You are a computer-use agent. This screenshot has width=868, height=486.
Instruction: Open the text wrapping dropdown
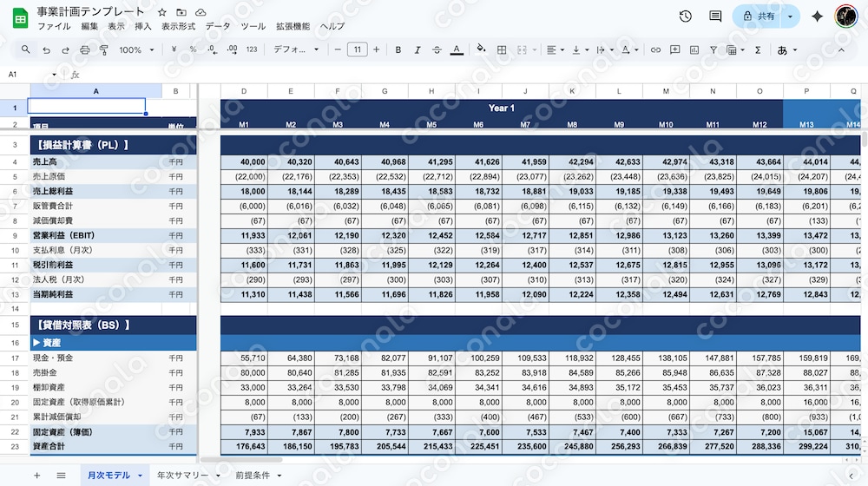[604, 49]
